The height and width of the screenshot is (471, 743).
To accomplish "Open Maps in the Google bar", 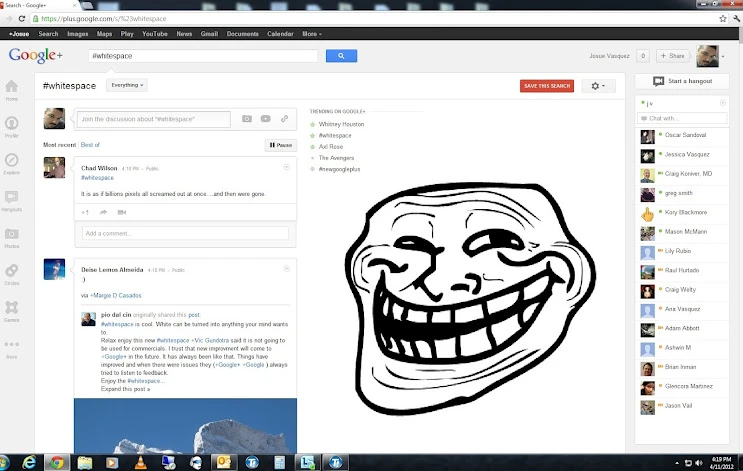I will 104,34.
